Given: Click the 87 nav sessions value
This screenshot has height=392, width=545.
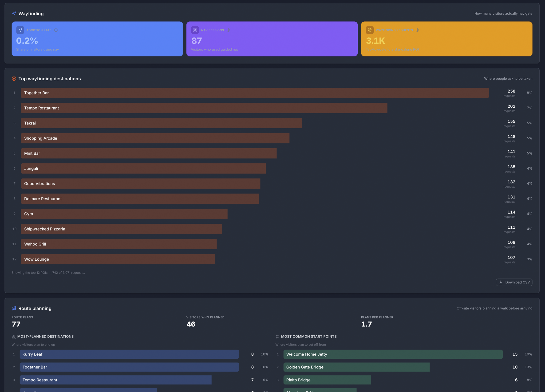Looking at the screenshot, I should point(196,41).
